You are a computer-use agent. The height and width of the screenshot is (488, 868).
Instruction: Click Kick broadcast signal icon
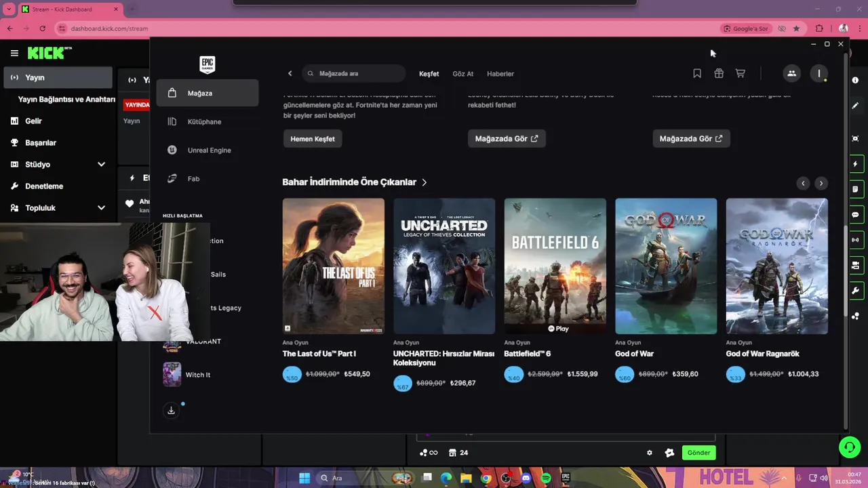[855, 240]
